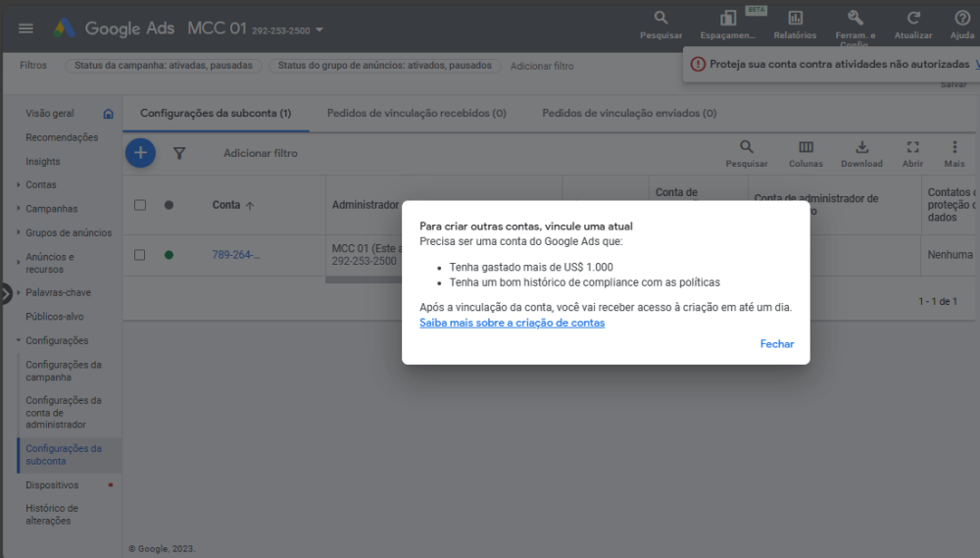This screenshot has width=980, height=558.
Task: Expand Grupos de anúncios sidebar section
Action: (18, 232)
